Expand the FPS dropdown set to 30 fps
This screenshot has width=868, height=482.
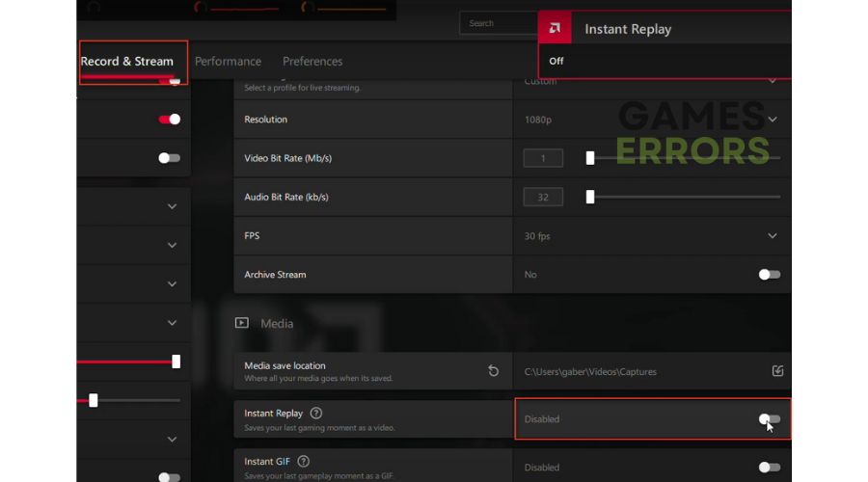click(x=772, y=236)
